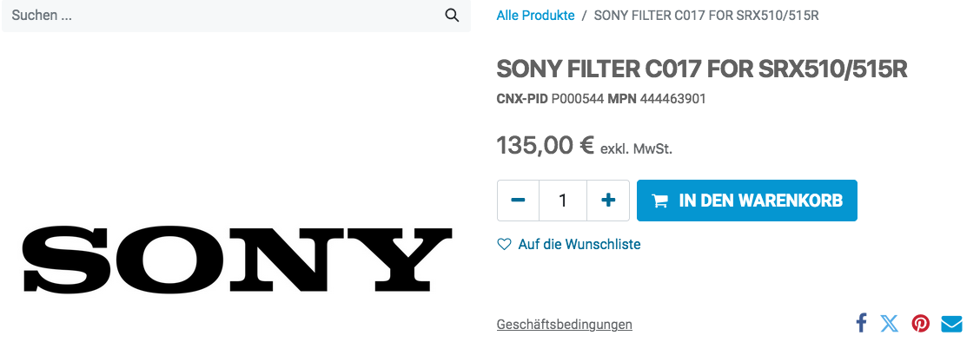
Task: Pin product on Pinterest
Action: 921,324
